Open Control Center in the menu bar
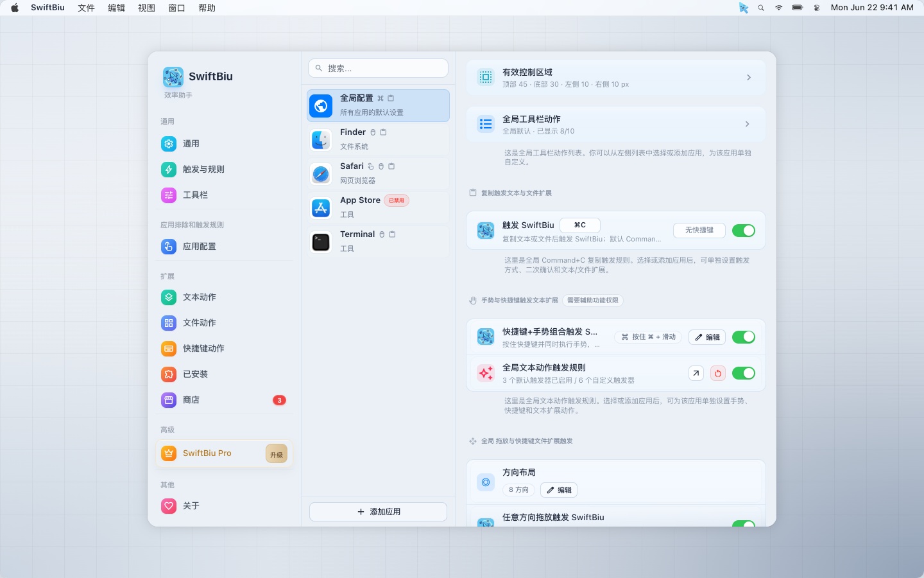924x578 pixels. tap(817, 8)
